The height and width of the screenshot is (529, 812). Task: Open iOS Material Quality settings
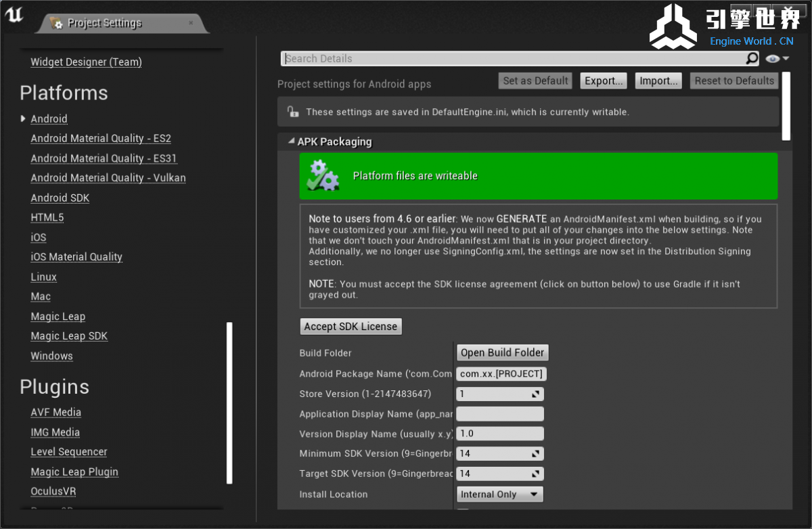point(76,257)
